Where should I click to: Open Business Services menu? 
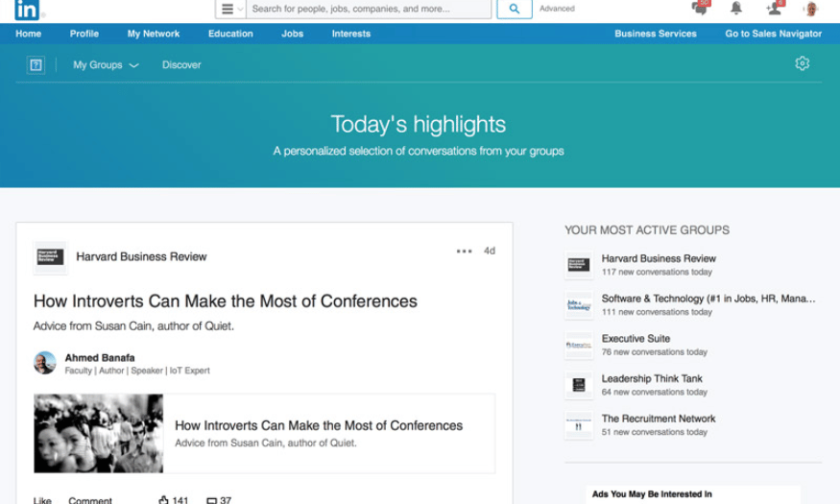pyautogui.click(x=656, y=34)
